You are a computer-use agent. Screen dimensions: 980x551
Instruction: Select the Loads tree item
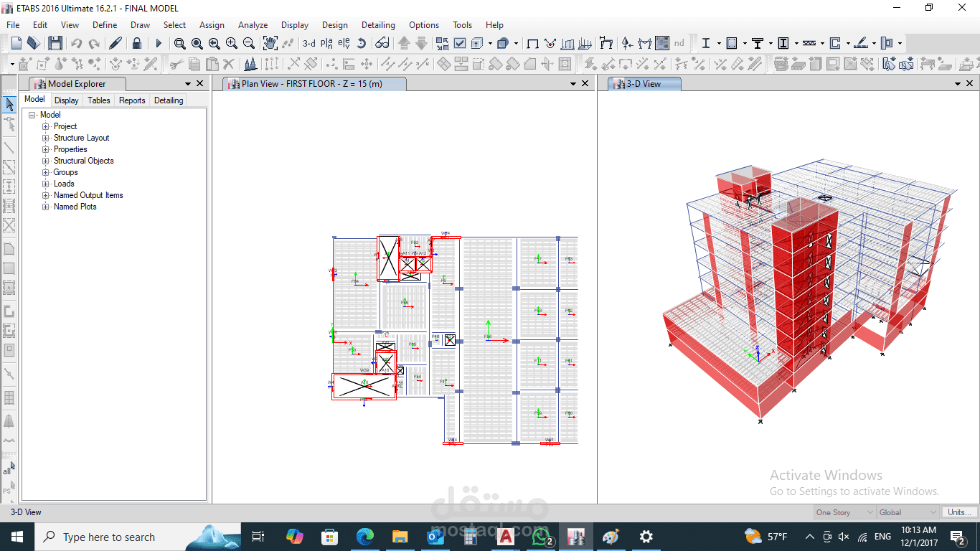[x=64, y=184]
